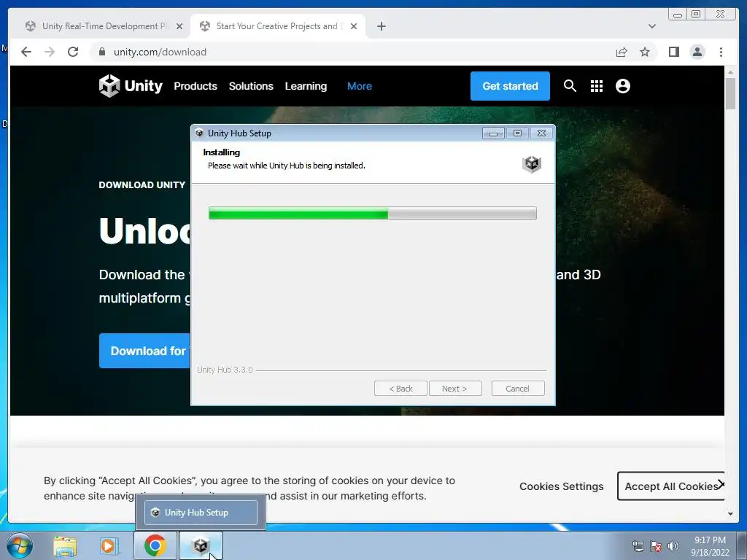This screenshot has width=747, height=560.
Task: Click the DOWNLOAD UNITY heading text
Action: (142, 184)
